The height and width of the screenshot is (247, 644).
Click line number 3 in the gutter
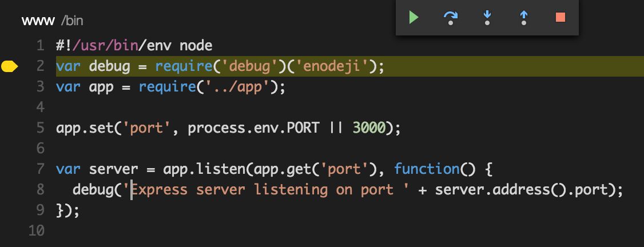(x=40, y=86)
